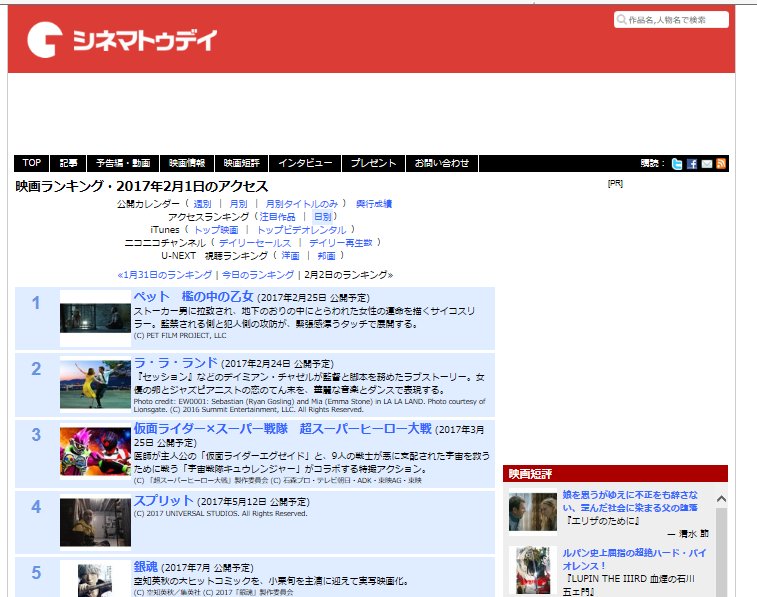This screenshot has width=757, height=597.
Task: Open the iTunes トップ映画 link
Action: [216, 230]
